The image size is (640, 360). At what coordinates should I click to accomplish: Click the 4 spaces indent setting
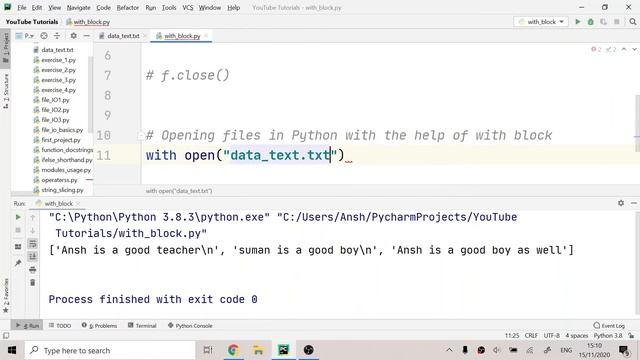(576, 336)
